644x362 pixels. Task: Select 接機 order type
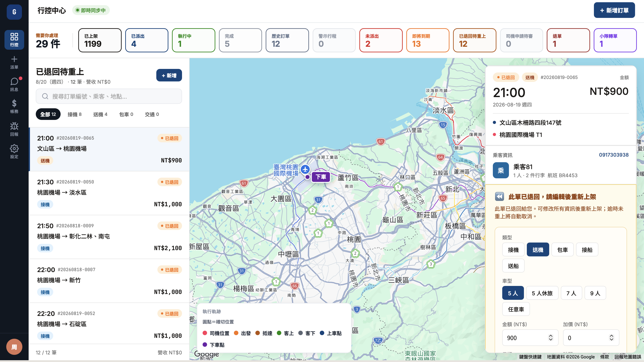[513, 250]
